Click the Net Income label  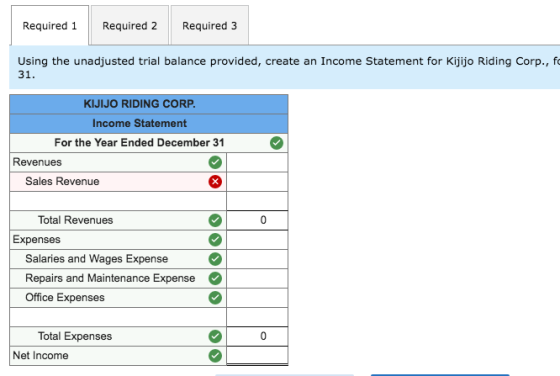point(40,356)
